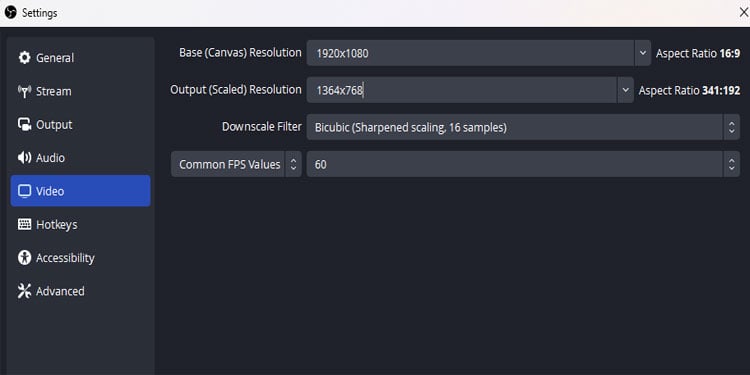The width and height of the screenshot is (750, 375).
Task: Open the FPS value 60 dropdown
Action: (x=523, y=164)
